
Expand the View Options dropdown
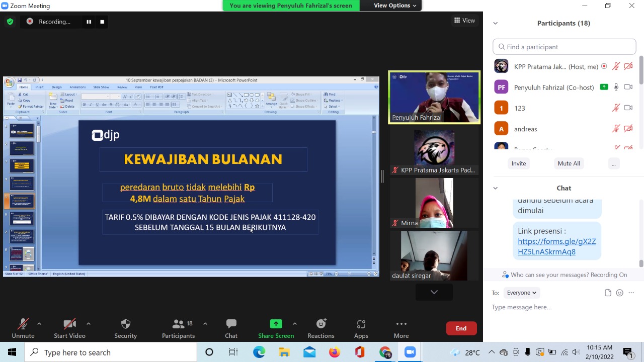(x=395, y=6)
